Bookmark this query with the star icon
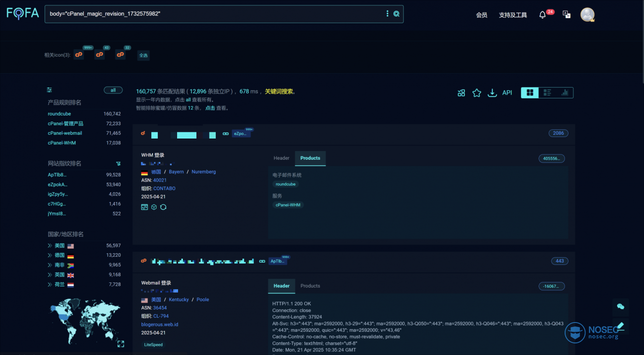The height and width of the screenshot is (355, 644). tap(477, 93)
